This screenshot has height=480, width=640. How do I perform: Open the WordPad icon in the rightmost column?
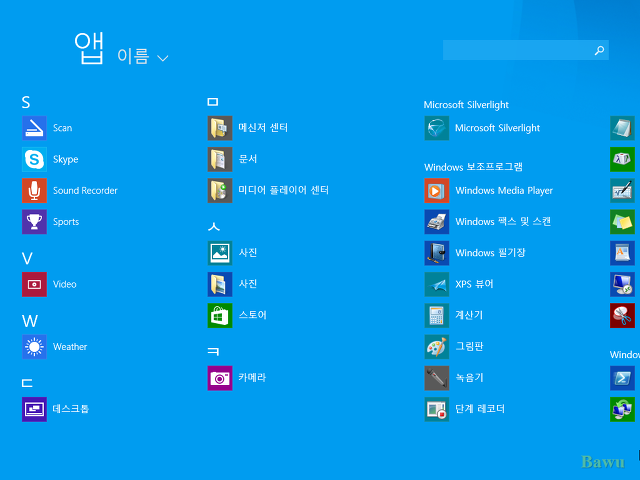click(622, 253)
